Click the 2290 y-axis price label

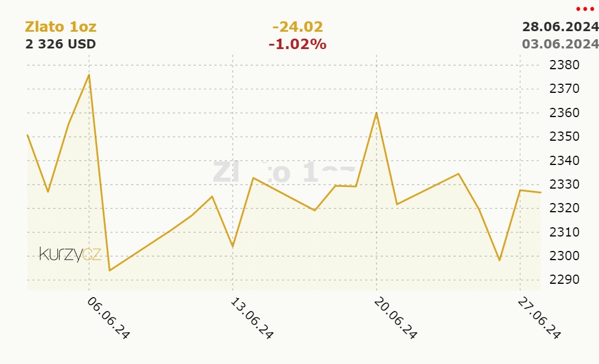(563, 280)
